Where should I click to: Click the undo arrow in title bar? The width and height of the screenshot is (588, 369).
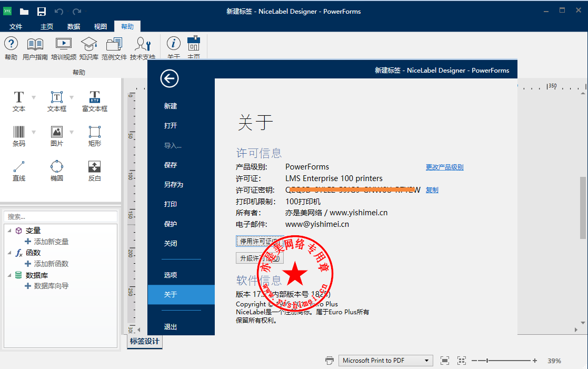59,12
